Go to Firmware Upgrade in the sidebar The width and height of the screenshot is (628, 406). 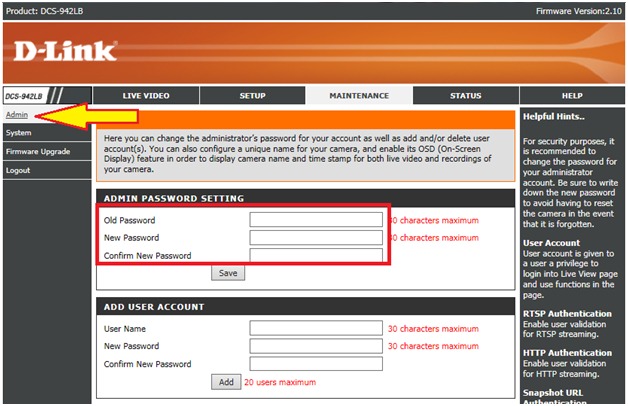pyautogui.click(x=37, y=151)
